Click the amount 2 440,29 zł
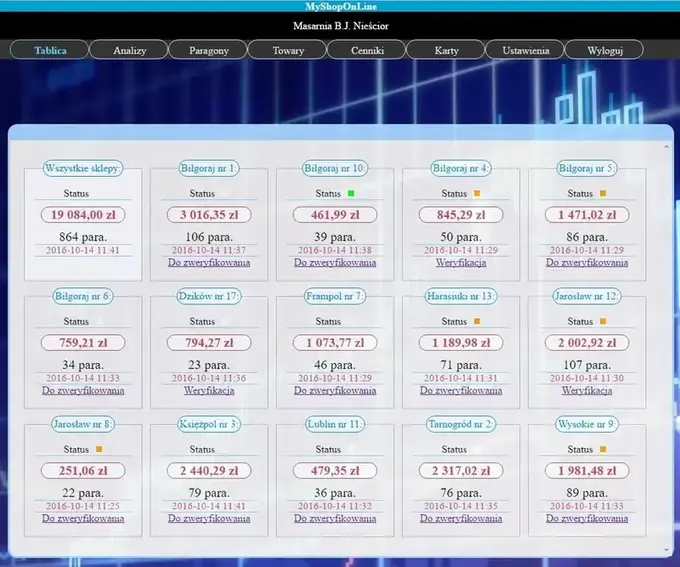 [209, 471]
